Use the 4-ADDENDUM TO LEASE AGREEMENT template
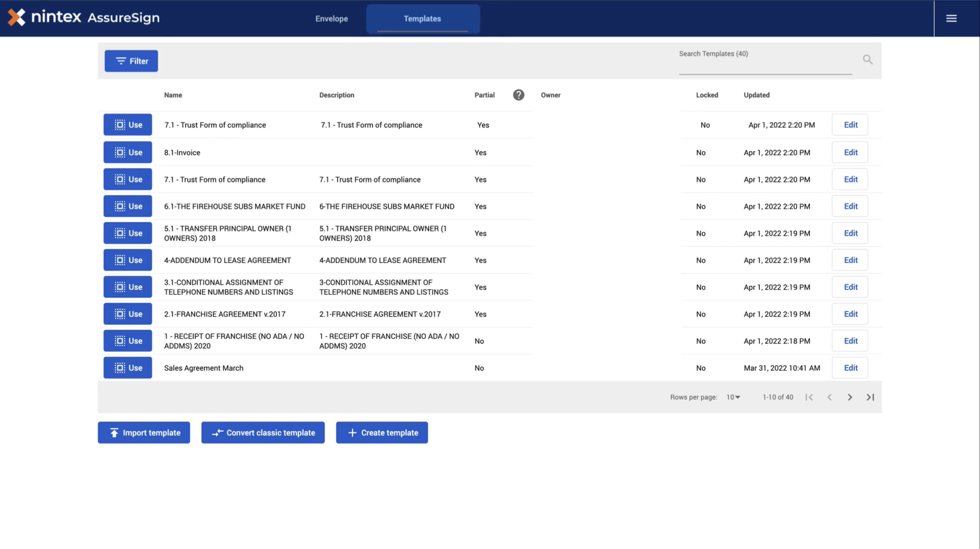 (x=128, y=260)
